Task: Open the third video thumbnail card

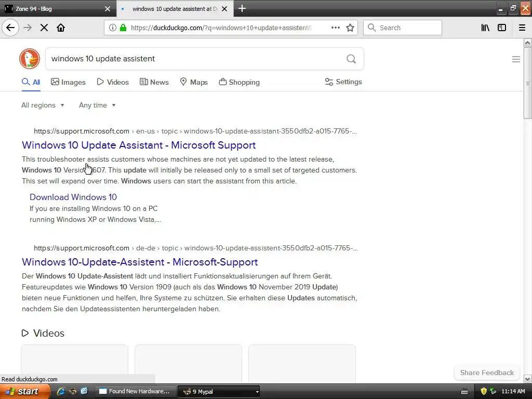Action: (302, 364)
